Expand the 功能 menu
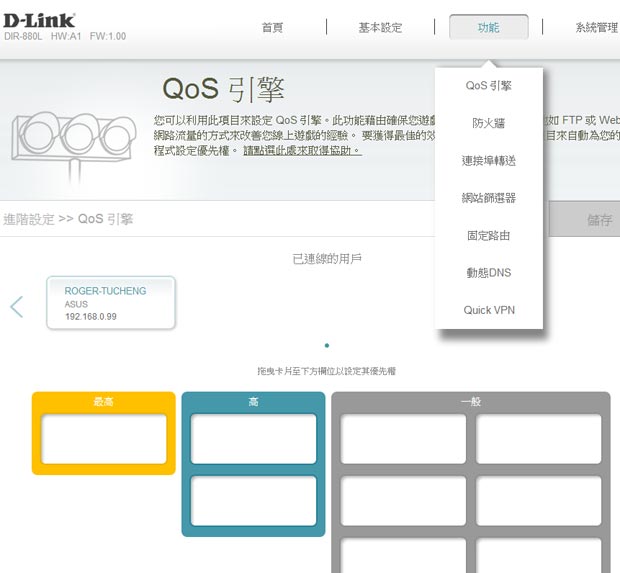This screenshot has width=620, height=573. pyautogui.click(x=488, y=28)
